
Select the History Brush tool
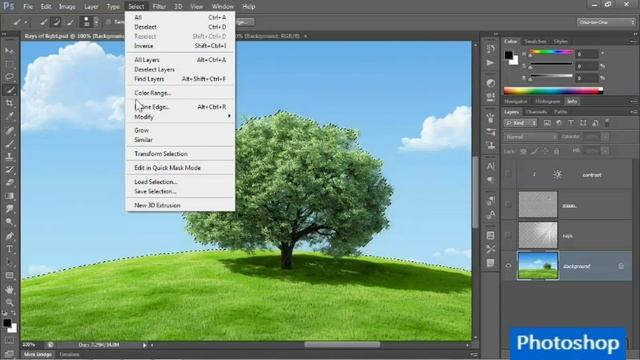click(x=9, y=169)
